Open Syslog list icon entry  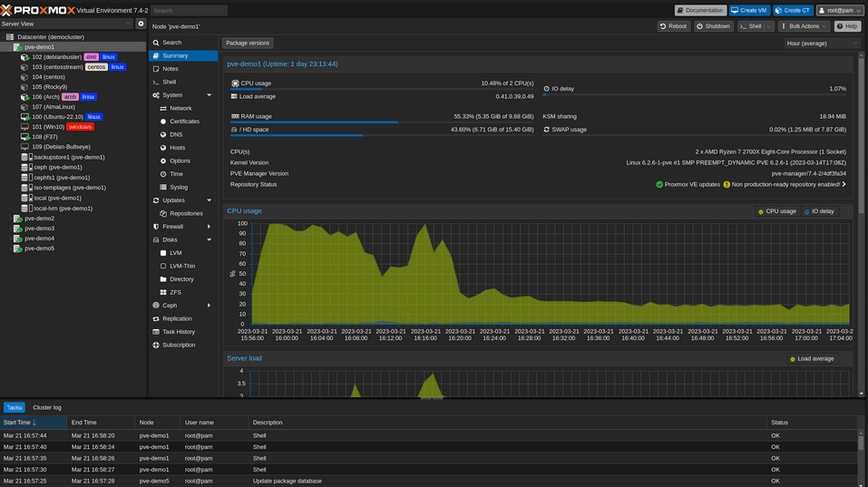click(163, 187)
